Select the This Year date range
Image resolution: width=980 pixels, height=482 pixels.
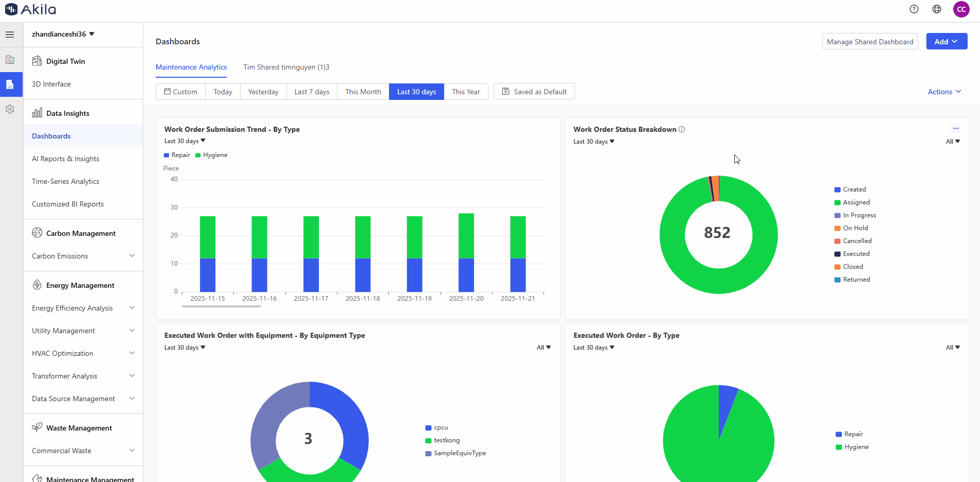466,92
